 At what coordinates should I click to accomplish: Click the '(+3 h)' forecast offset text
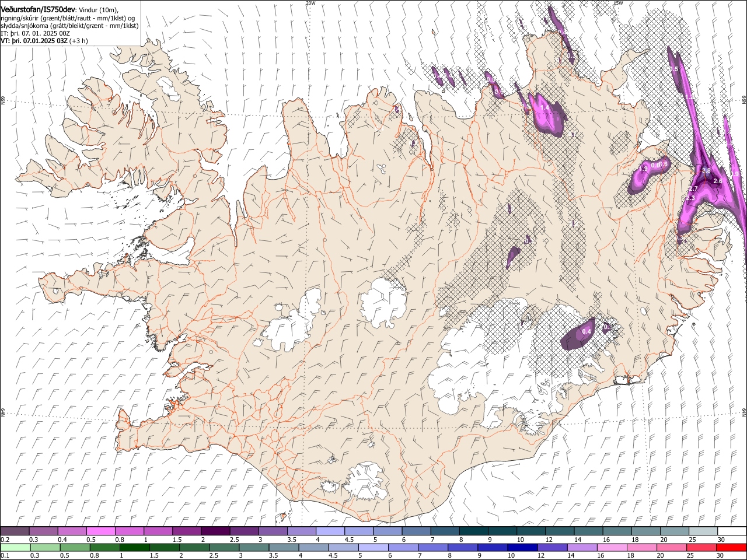pyautogui.click(x=78, y=41)
